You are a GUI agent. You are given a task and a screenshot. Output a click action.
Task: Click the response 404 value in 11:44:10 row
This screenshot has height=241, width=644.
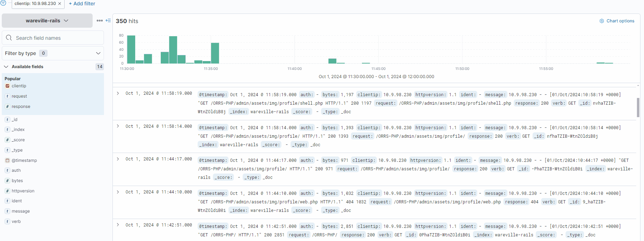[534, 202]
